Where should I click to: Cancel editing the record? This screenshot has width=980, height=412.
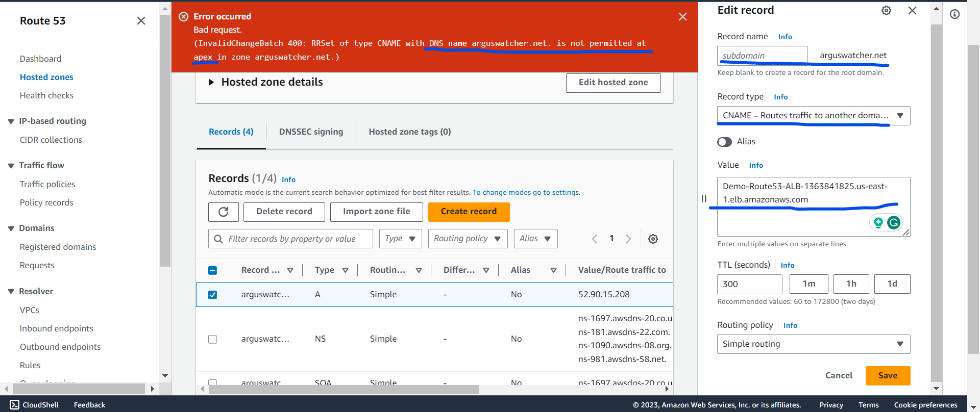coord(839,376)
